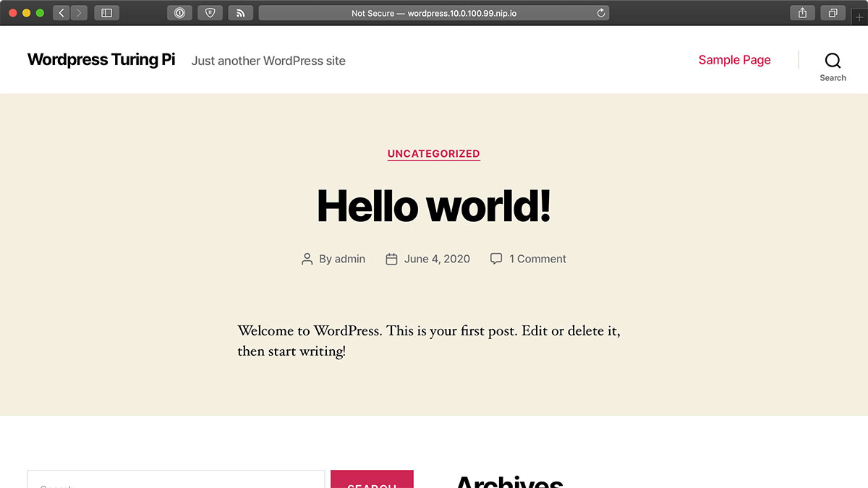
Task: Click the shield extension icon
Action: point(210,13)
